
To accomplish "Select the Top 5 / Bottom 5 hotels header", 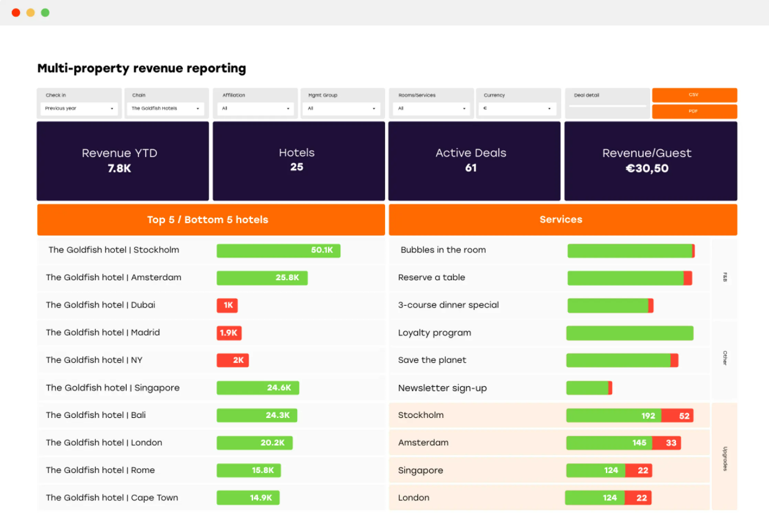I will pyautogui.click(x=208, y=219).
